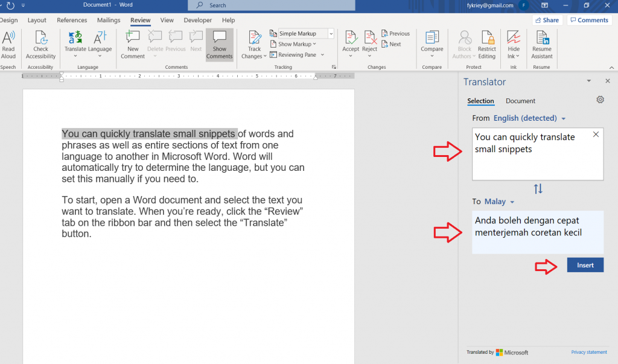Open the Resume Assistant
618x364 pixels.
(541, 39)
